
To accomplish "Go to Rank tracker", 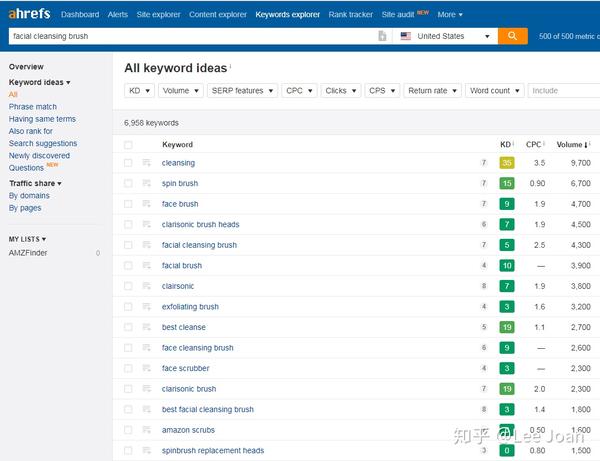I will [x=351, y=15].
